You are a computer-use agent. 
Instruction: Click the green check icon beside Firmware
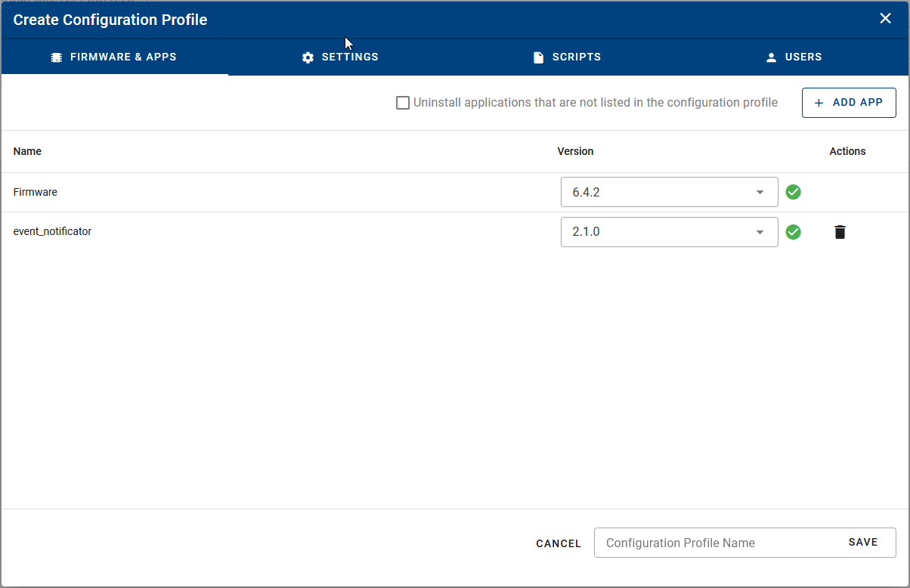tap(793, 192)
